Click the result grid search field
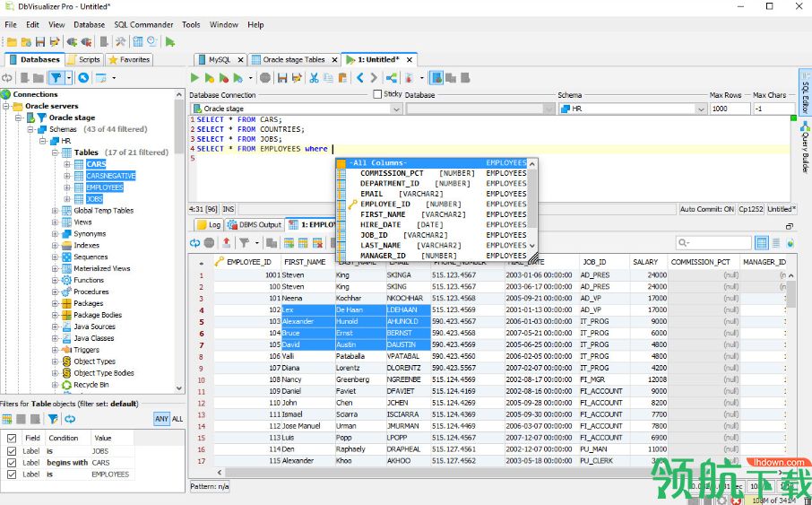Screen dimensions: 812x505 click(713, 243)
